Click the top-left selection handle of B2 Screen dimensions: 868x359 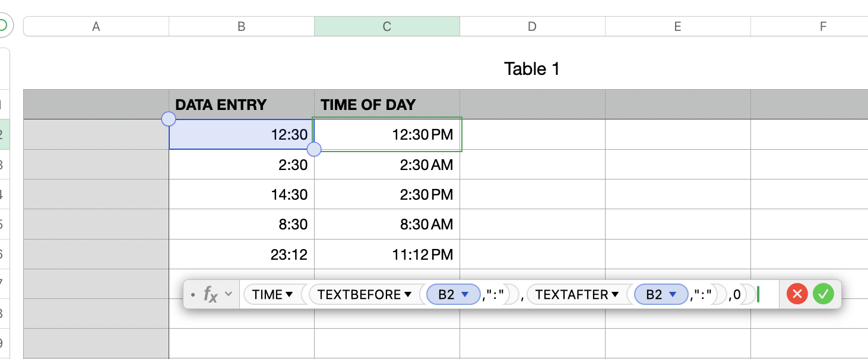pyautogui.click(x=169, y=119)
